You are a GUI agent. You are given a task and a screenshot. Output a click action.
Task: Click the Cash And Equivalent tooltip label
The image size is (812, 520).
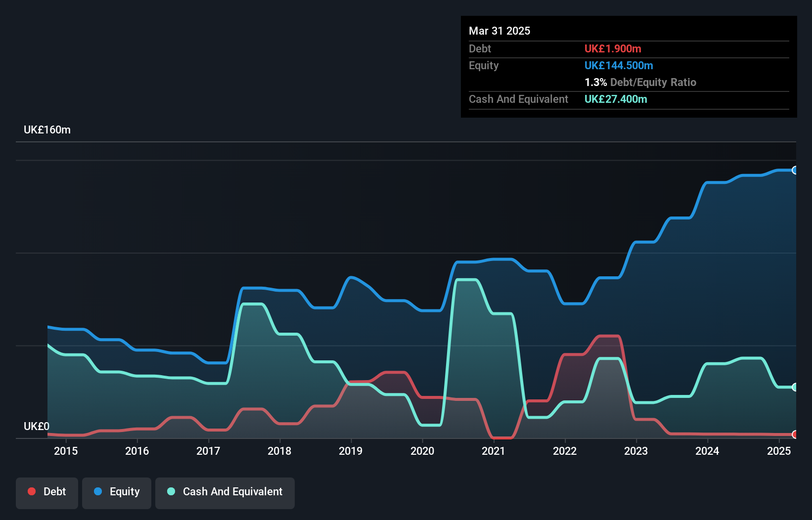tap(518, 99)
